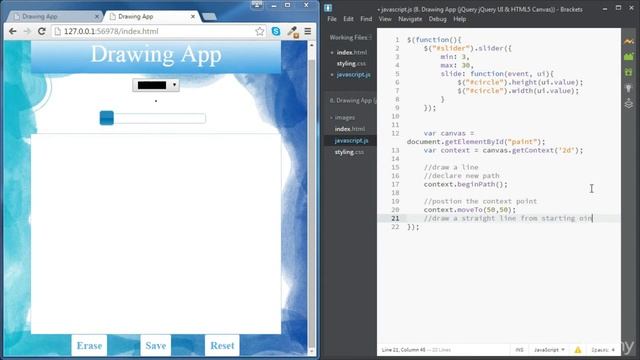The image size is (640, 360).
Task: Click line number 21 in the gutter
Action: (x=395, y=218)
